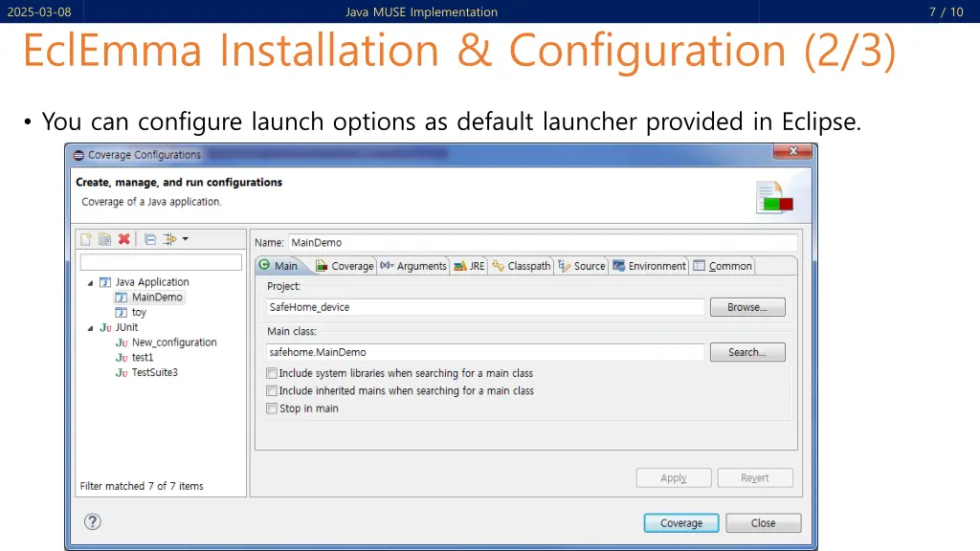Toggle the Stop in main checkbox
Viewport: 980px width, 551px height.
(272, 408)
